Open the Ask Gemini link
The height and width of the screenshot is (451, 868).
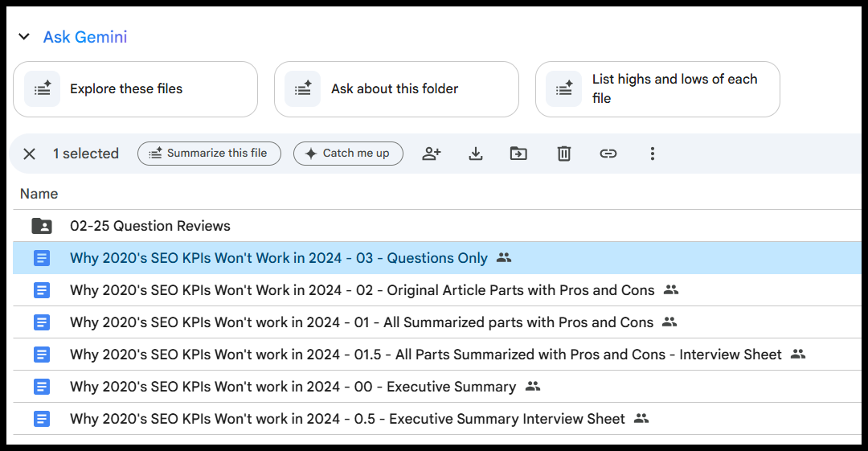point(85,37)
